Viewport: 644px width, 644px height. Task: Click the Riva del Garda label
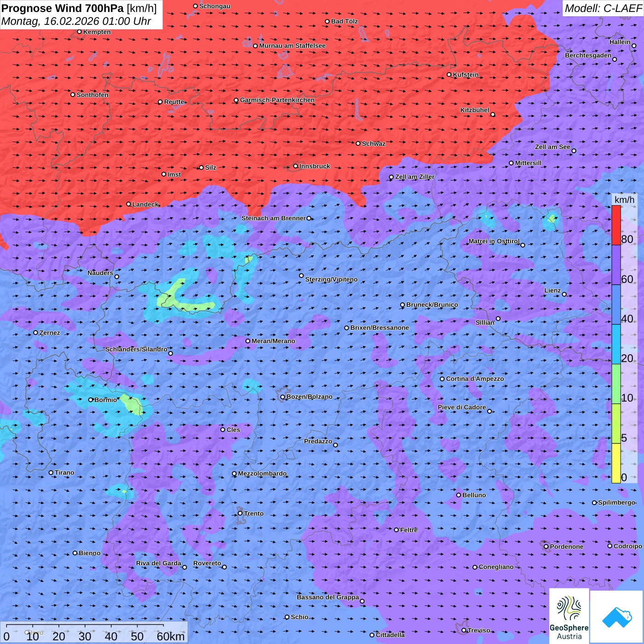pos(159,563)
